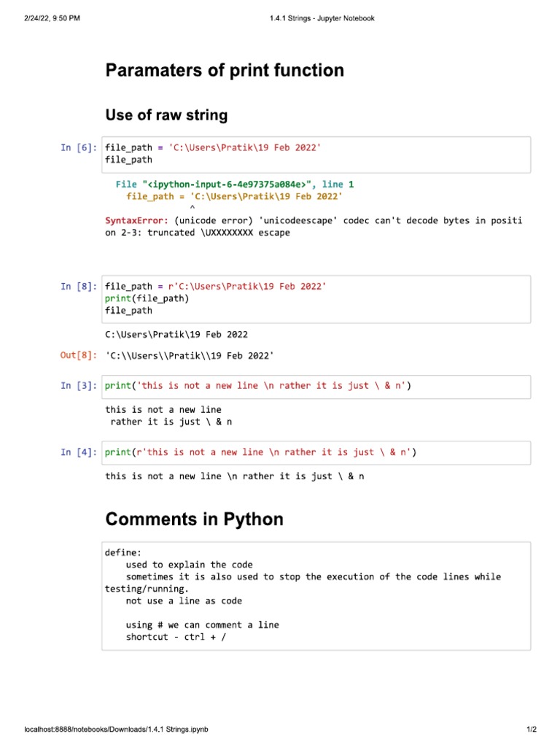
Task: Click the '1.4.1 Strings - Jupyter Notebook' page title
Action: [x=322, y=18]
